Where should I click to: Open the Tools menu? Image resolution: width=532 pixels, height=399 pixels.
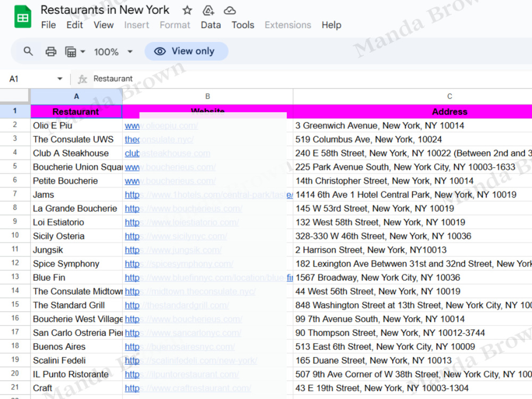(243, 25)
